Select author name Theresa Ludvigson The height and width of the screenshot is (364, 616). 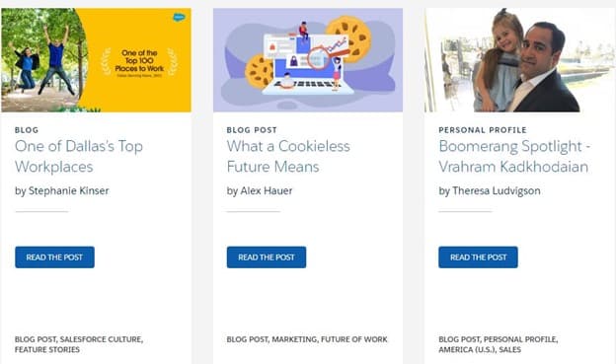tap(497, 190)
